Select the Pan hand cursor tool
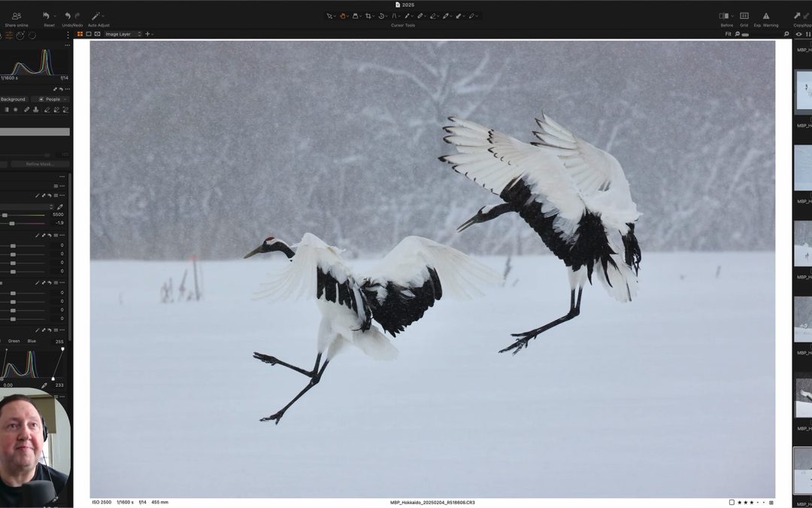The width and height of the screenshot is (812, 508). 342,16
